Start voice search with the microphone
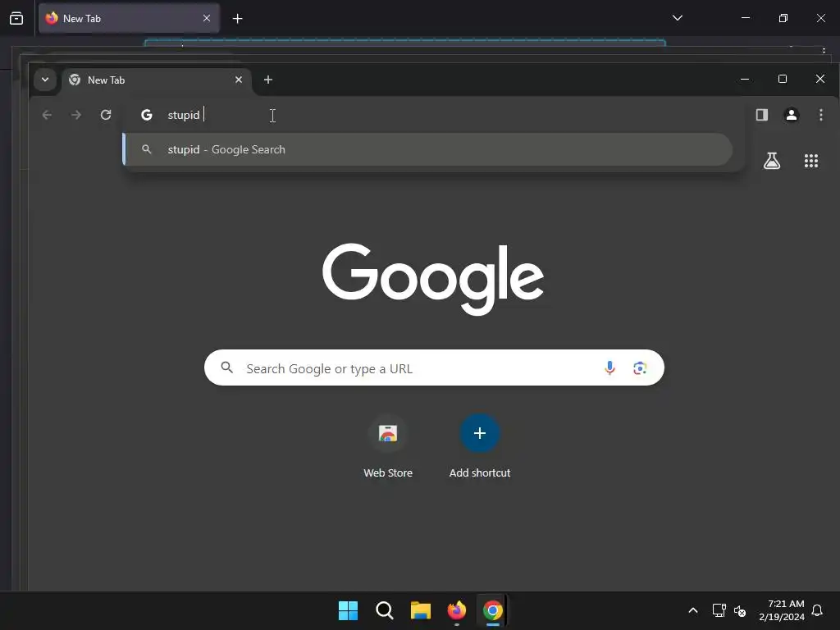 click(x=609, y=368)
